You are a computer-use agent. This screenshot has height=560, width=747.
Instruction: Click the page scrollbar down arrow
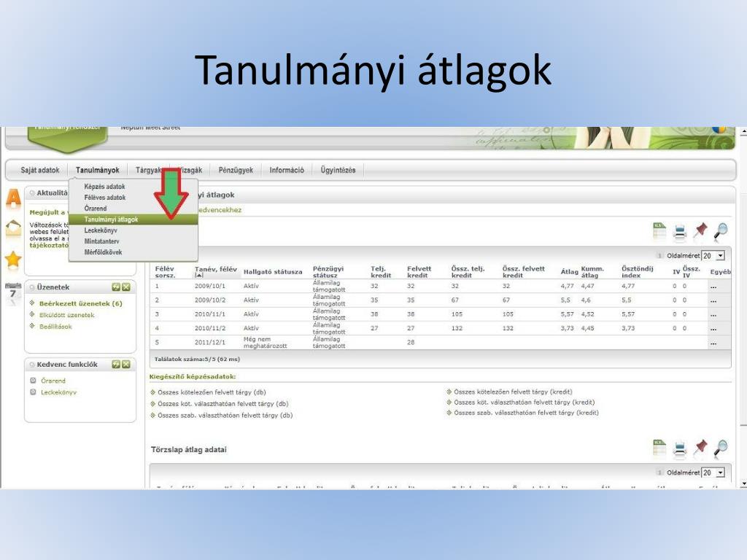[x=743, y=484]
